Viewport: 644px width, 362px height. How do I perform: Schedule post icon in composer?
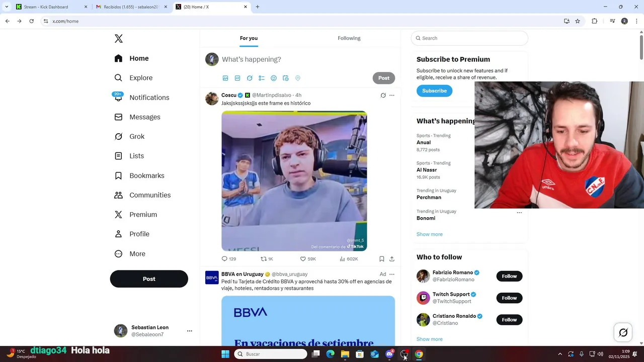(x=286, y=78)
